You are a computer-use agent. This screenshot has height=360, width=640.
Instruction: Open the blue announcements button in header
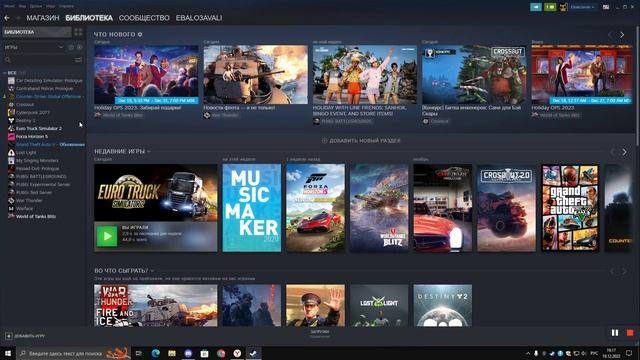[536, 7]
